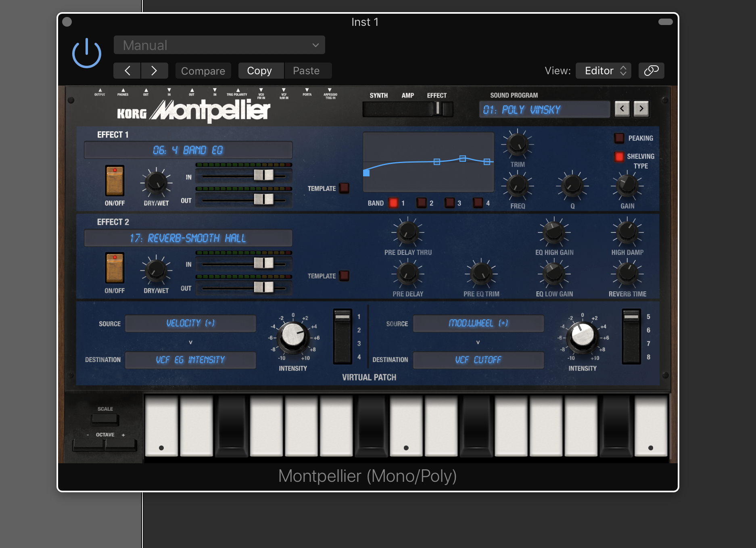Open VCF EG Intensity destination selector
756x548 pixels.
tap(190, 360)
